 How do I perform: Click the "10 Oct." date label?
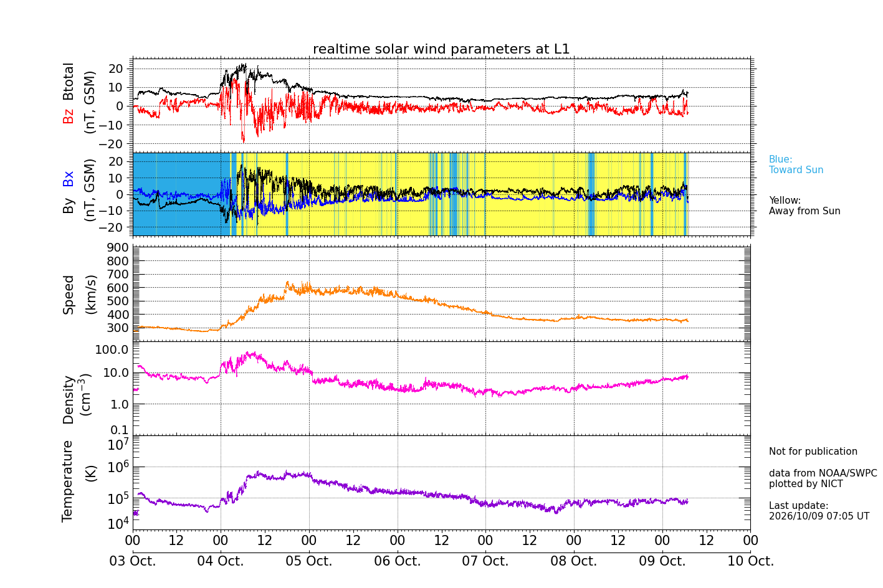click(750, 561)
